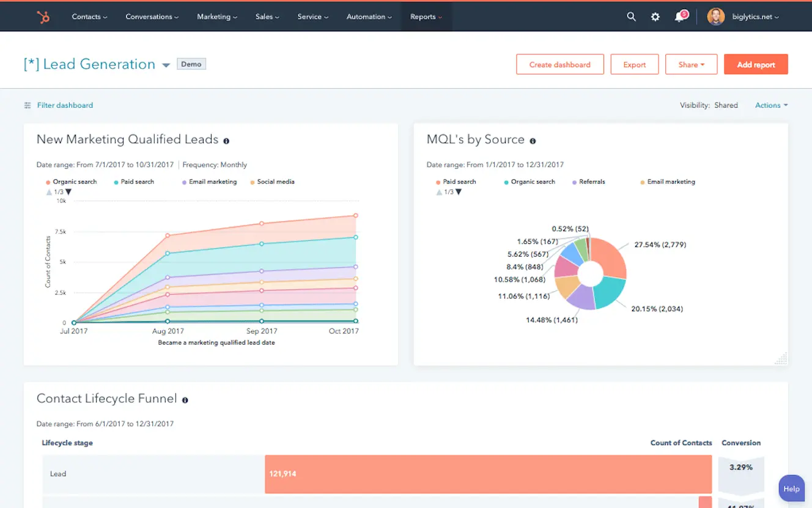Open search with the magnifying glass icon
The image size is (812, 508).
[x=632, y=17]
